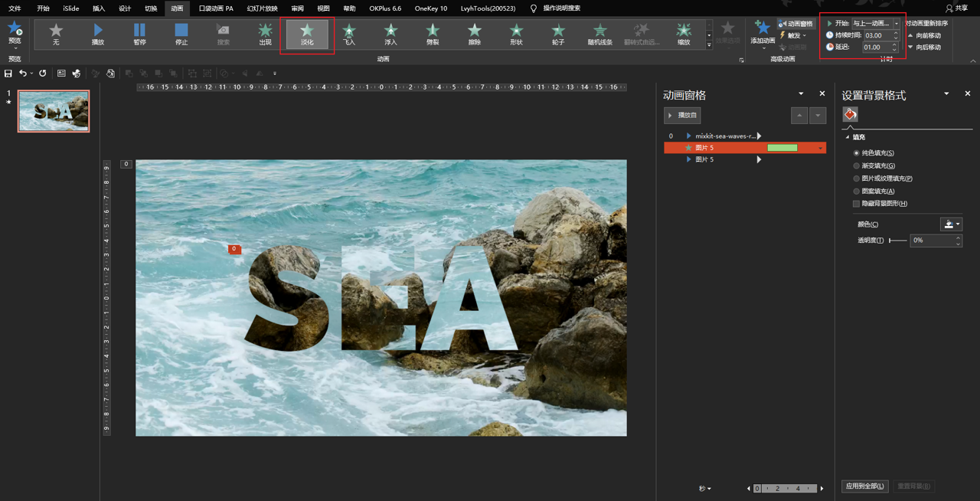
Task: Select the 淡化 (Fade) animation effect
Action: coord(307,34)
